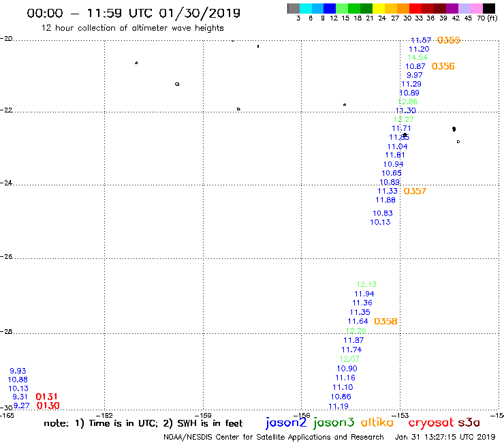504x443 pixels.
Task: Click the wave height value 10.65
Action: [392, 173]
